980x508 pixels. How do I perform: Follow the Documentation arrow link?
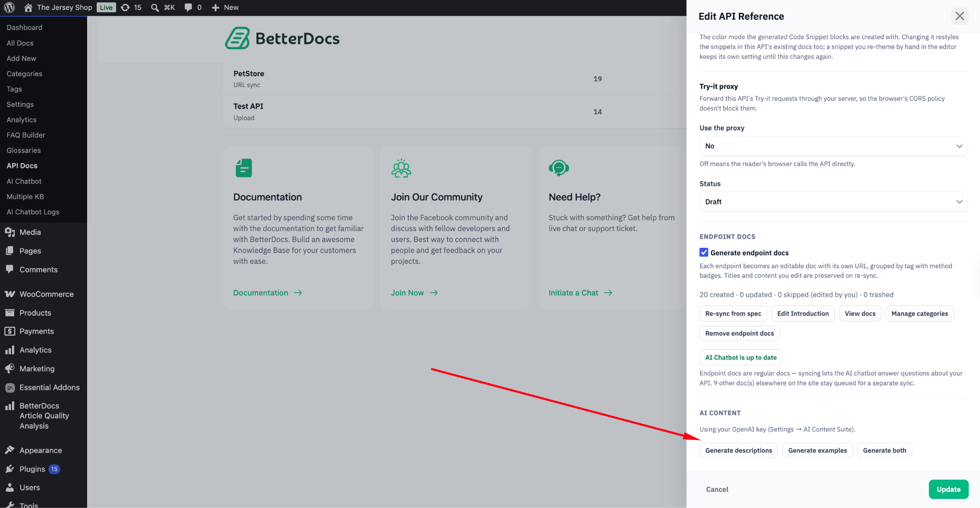tap(267, 293)
